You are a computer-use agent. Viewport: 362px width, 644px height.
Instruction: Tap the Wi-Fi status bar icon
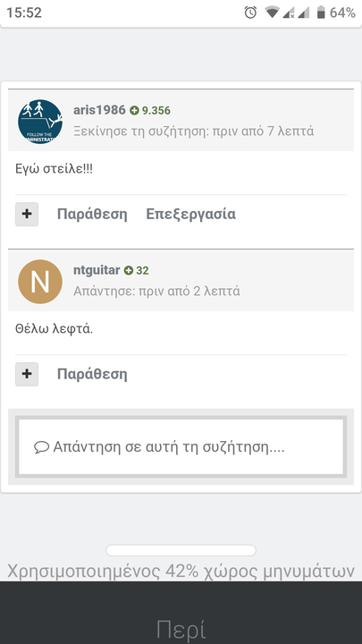click(x=272, y=13)
